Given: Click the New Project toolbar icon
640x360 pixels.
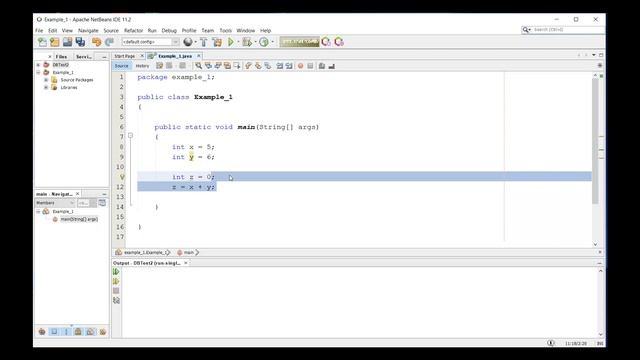Looking at the screenshot, I should pos(54,42).
